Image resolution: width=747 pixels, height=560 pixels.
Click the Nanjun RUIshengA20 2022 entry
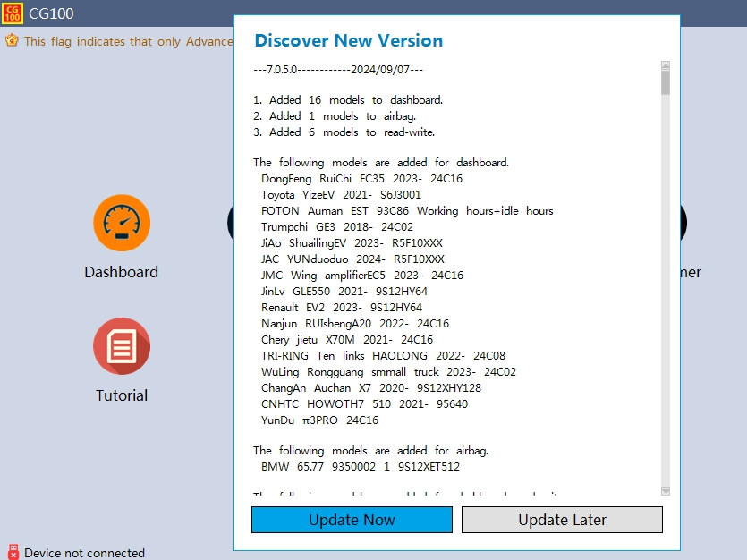pyautogui.click(x=355, y=324)
